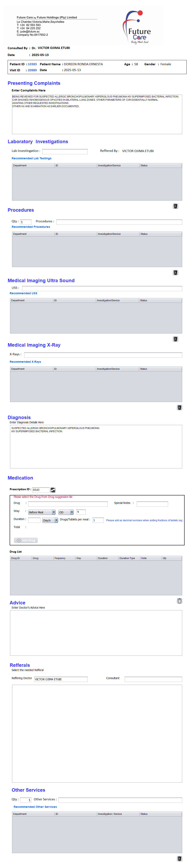Click the trash icon below Laboratory Investigations table
The width and height of the screenshot is (187, 868).
(175, 206)
